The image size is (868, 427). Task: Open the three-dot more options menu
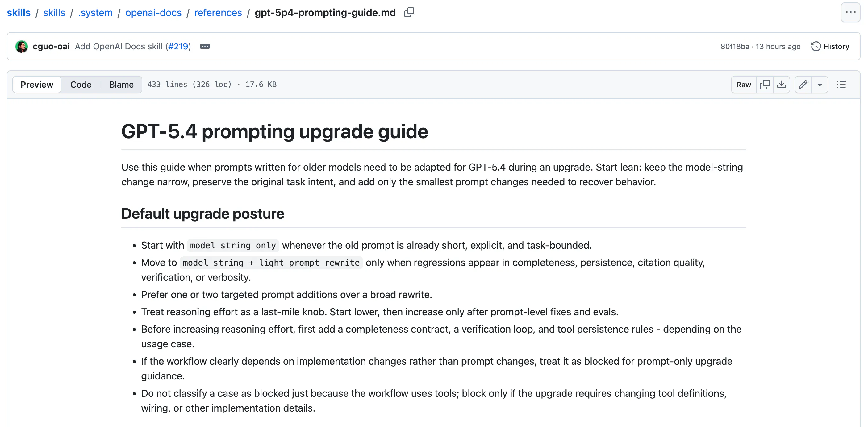click(x=850, y=12)
